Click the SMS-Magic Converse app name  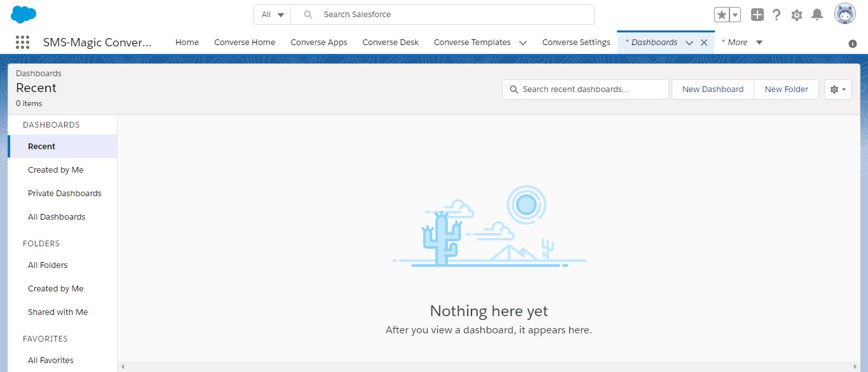click(98, 43)
